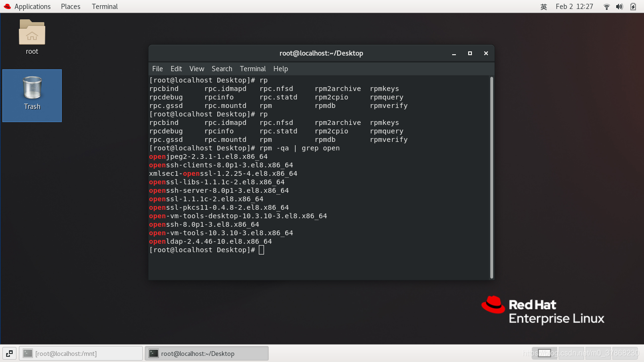Switch to the [root@localhost:/mnt] taskbar window
644x362 pixels.
point(80,353)
